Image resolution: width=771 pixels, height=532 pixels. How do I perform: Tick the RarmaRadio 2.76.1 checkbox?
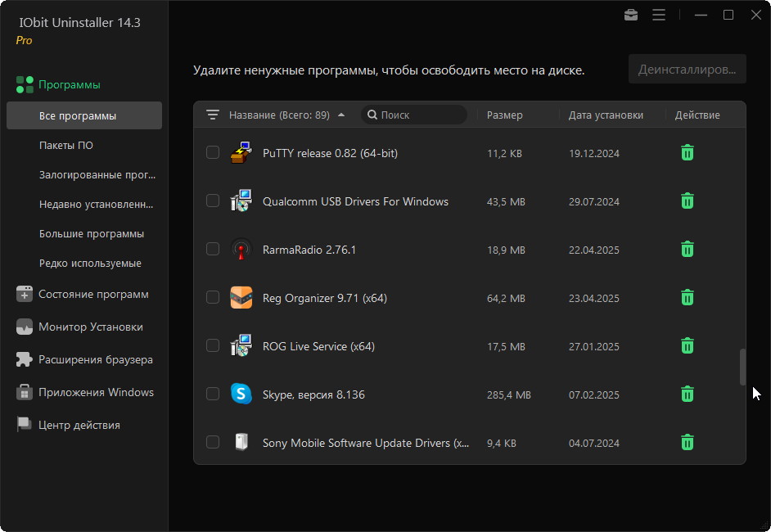213,249
